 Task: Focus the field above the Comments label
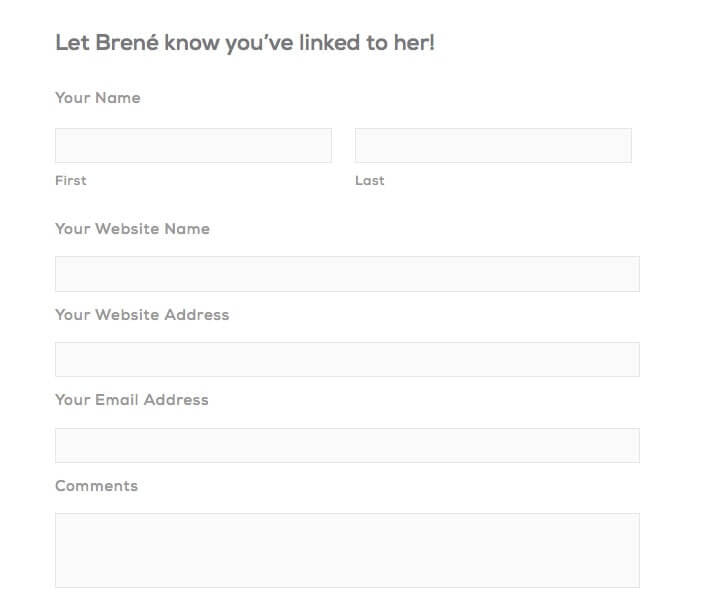tap(347, 445)
